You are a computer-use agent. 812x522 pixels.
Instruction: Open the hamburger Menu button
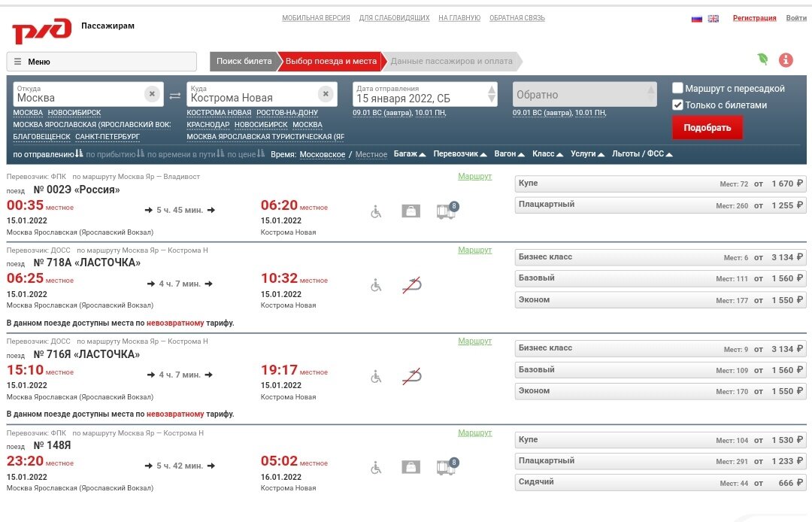101,62
